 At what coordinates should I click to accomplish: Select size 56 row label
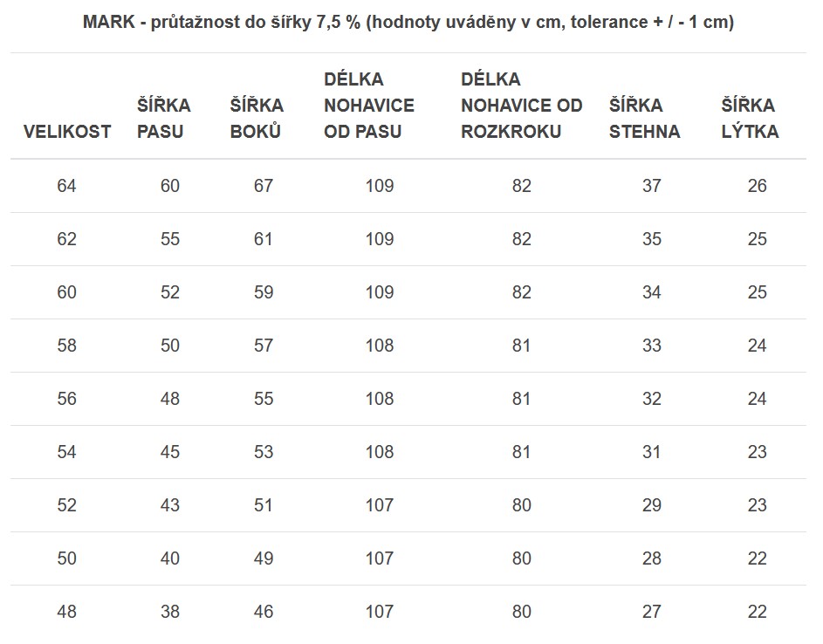66,399
